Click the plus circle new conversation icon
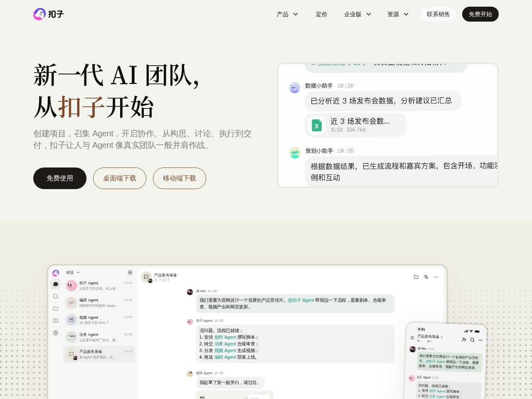 [x=130, y=273]
